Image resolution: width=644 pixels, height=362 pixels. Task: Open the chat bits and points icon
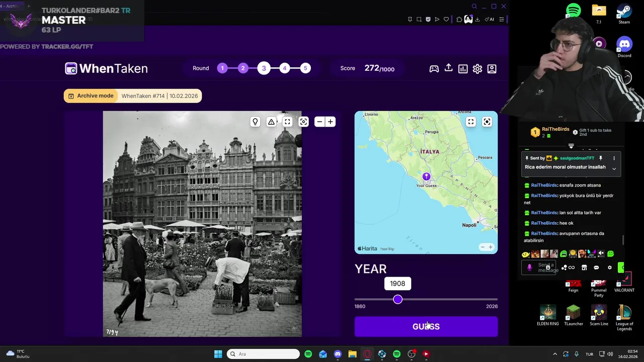click(568, 267)
